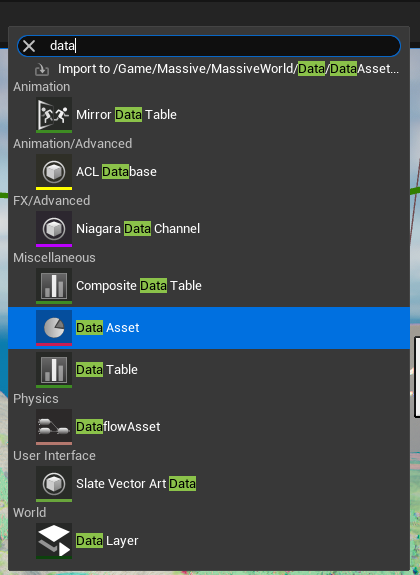
Task: Click the Niagara Data Channel icon
Action: [54, 229]
